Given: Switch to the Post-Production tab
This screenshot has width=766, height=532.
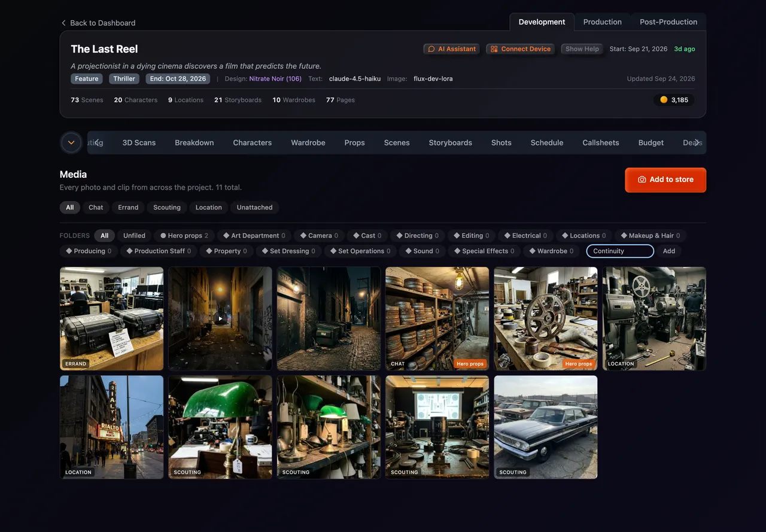Looking at the screenshot, I should pyautogui.click(x=668, y=22).
